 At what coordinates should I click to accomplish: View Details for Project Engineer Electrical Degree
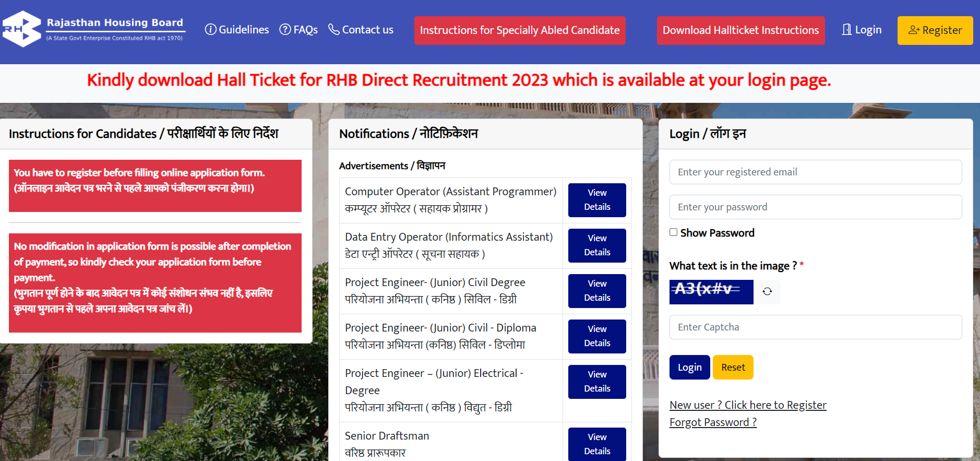tap(597, 382)
